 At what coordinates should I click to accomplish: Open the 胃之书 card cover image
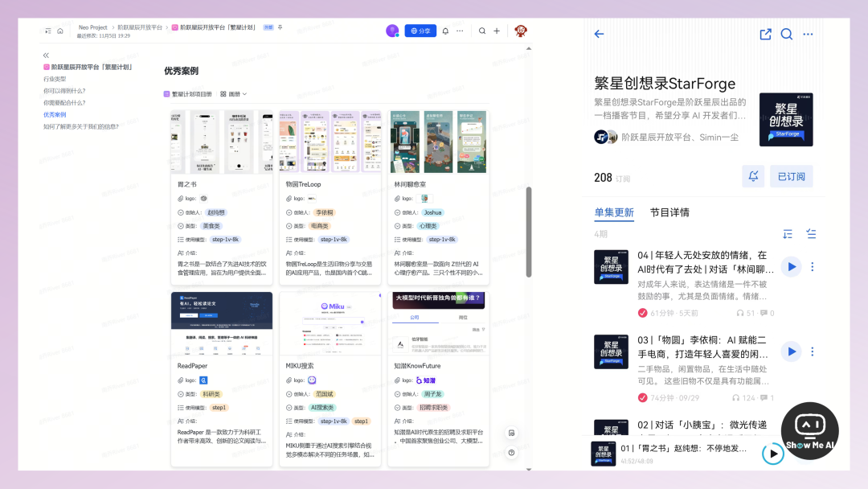coord(222,142)
